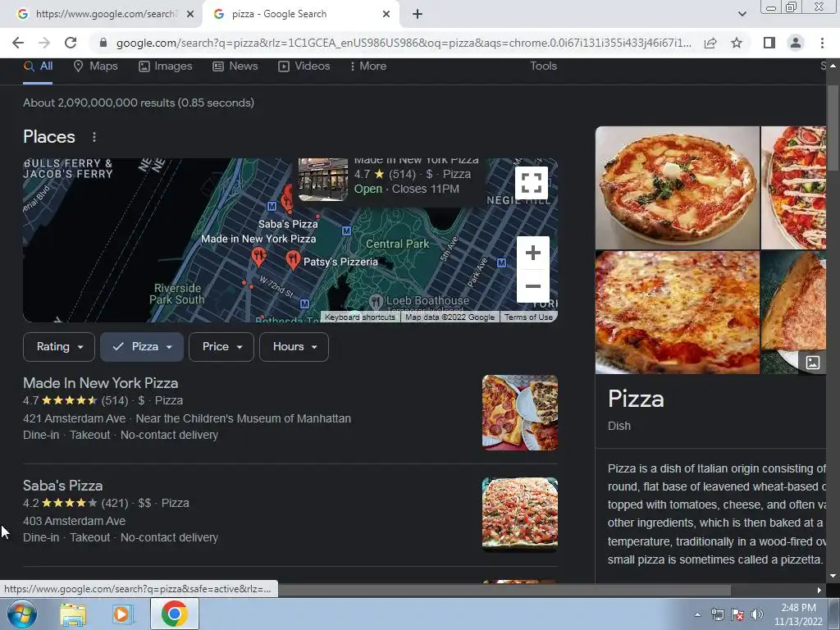Show hidden system tray icons

pos(697,614)
